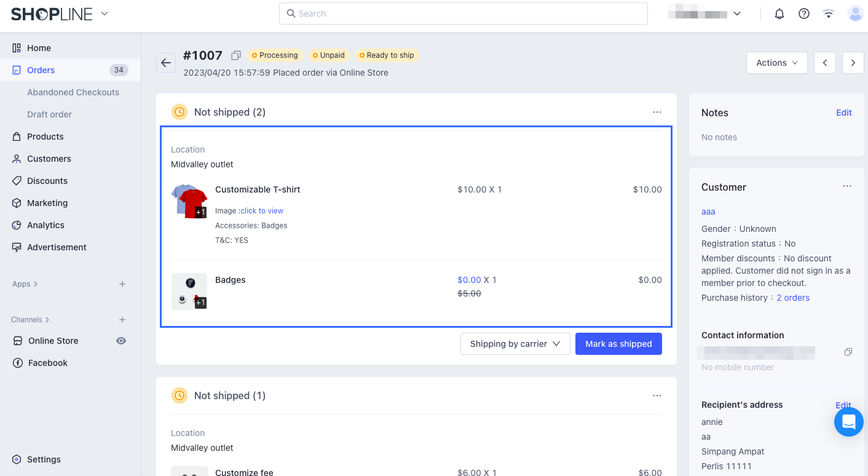
Task: Open the 2 orders purchase history link
Action: tap(792, 297)
